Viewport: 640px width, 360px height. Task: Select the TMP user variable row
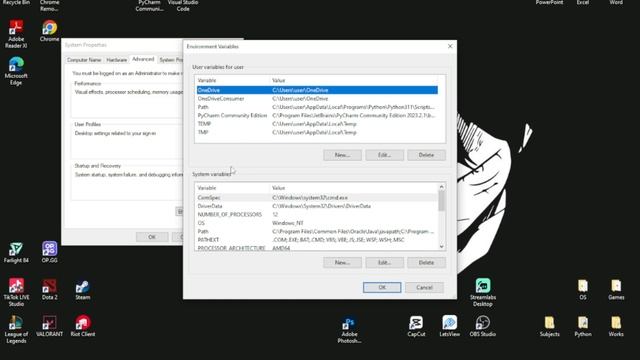pyautogui.click(x=317, y=132)
